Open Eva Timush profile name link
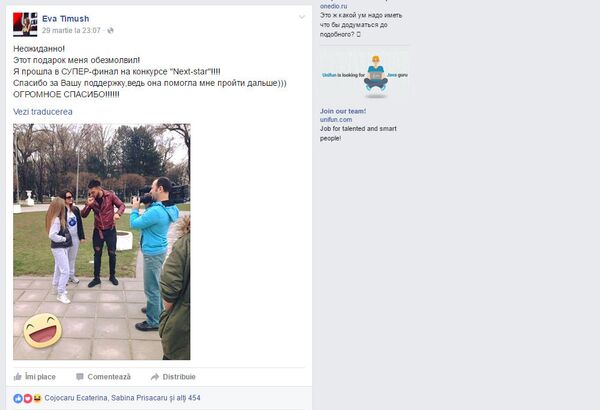 click(65, 19)
